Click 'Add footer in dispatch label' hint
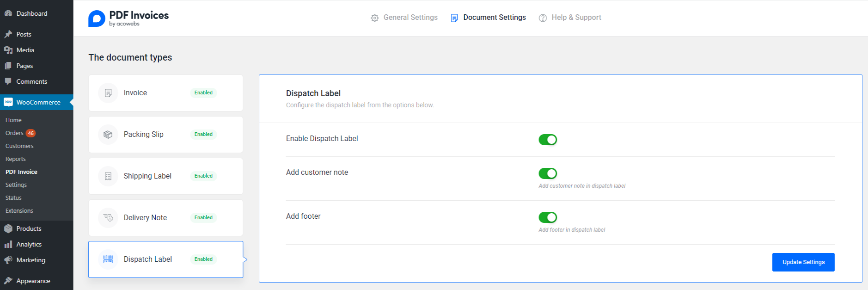Image resolution: width=868 pixels, height=290 pixels. click(x=572, y=230)
